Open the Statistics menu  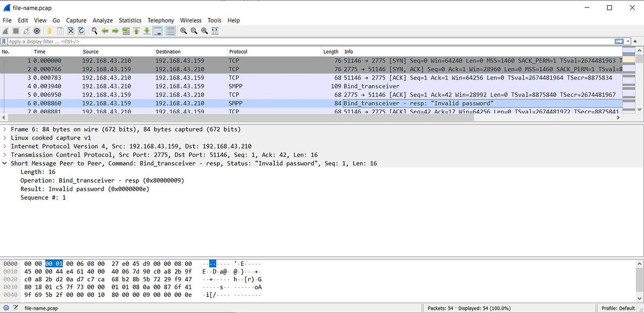pos(130,20)
